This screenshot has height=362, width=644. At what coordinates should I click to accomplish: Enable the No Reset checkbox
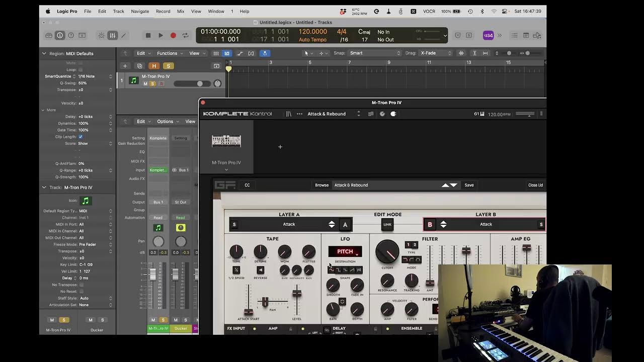(81, 292)
